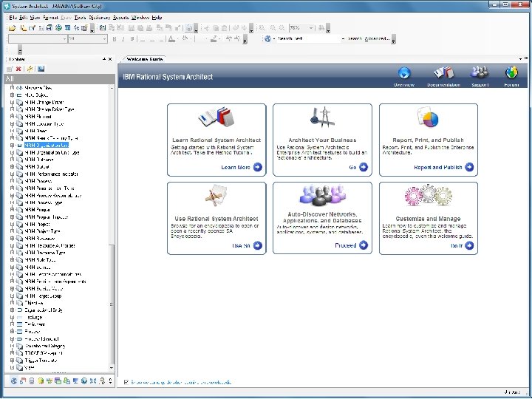532x399 pixels.
Task: Click the monitor icon at Explorer bottom
Action: pyautogui.click(x=75, y=381)
